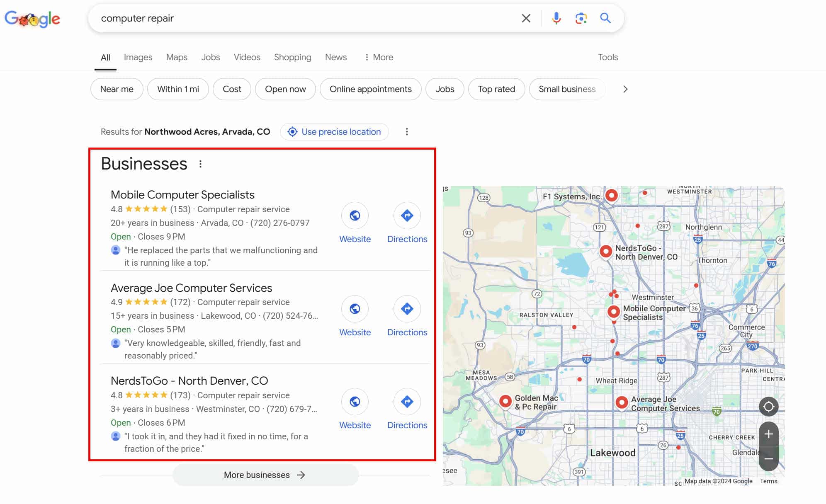The image size is (826, 504).
Task: Click reviewer avatar beside "I took it in" review
Action: [116, 436]
